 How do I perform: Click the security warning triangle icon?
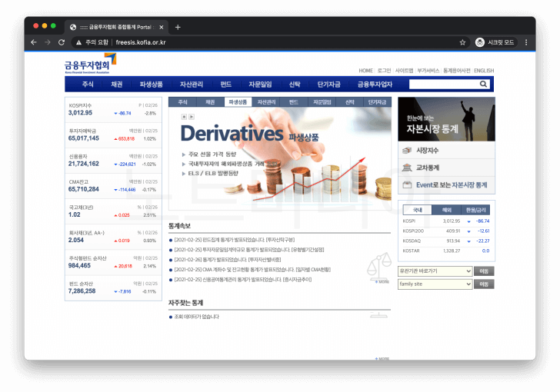[x=78, y=42]
